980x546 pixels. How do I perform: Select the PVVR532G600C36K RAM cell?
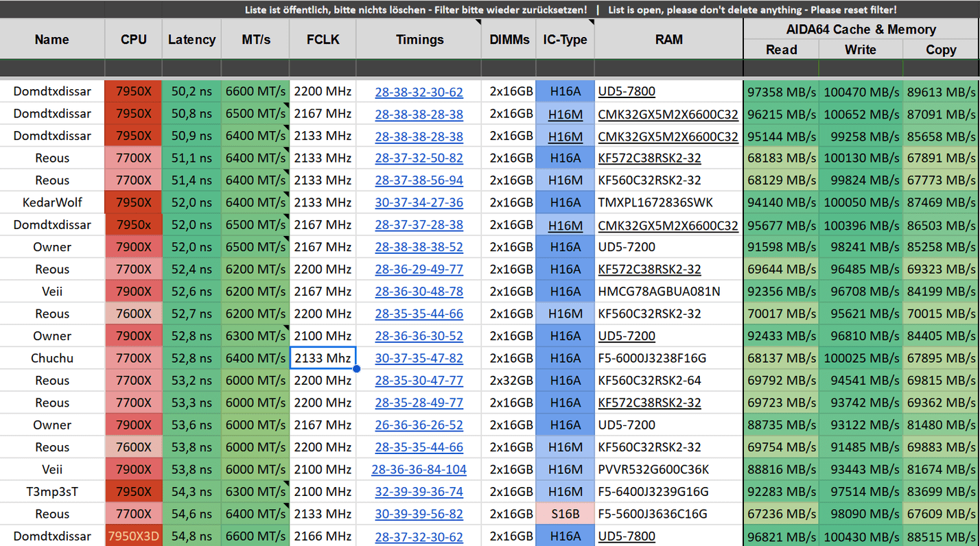[668, 469]
